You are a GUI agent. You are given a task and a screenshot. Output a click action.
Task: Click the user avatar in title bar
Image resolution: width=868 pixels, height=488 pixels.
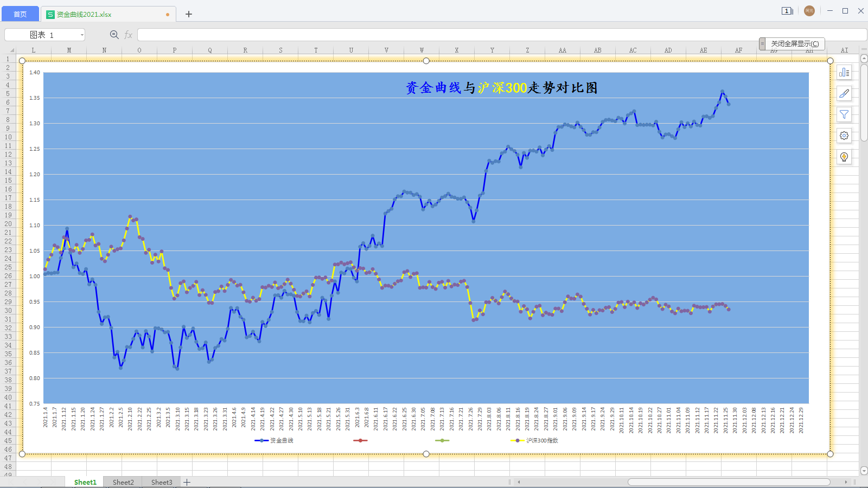tap(809, 11)
